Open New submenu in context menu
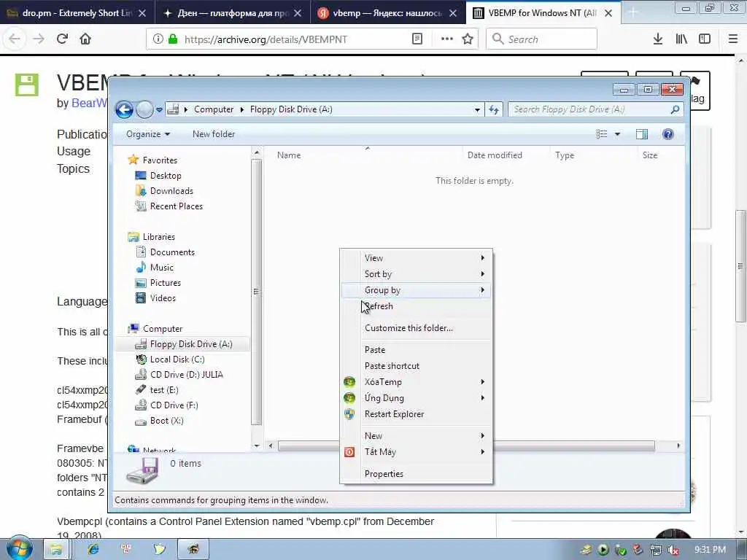The width and height of the screenshot is (747, 560). tap(417, 436)
